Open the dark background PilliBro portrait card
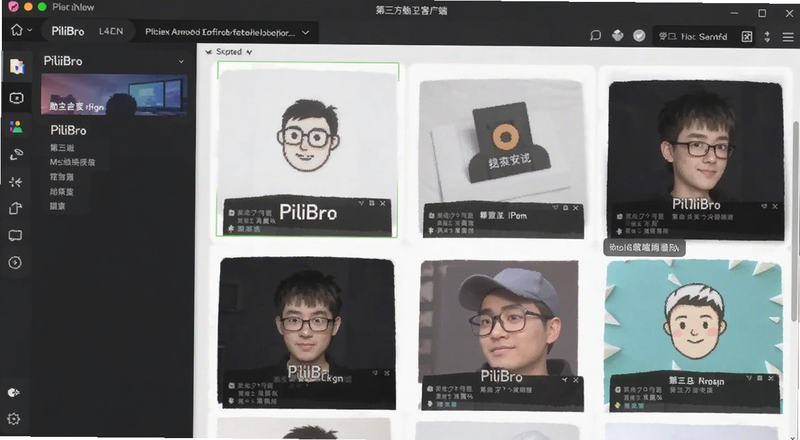Screen dimensions: 800x440 click(x=696, y=160)
